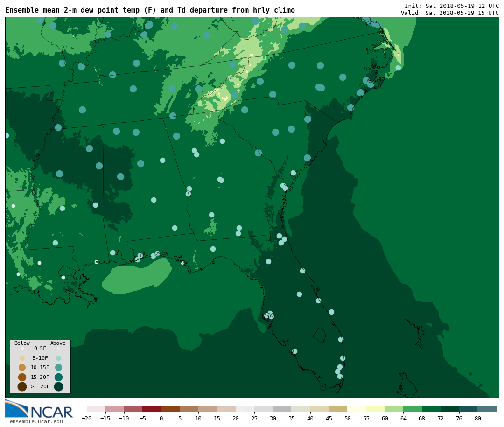504x427 pixels.
Task: Pick the -5 to 0 dark red swatch
Action: coord(152,409)
